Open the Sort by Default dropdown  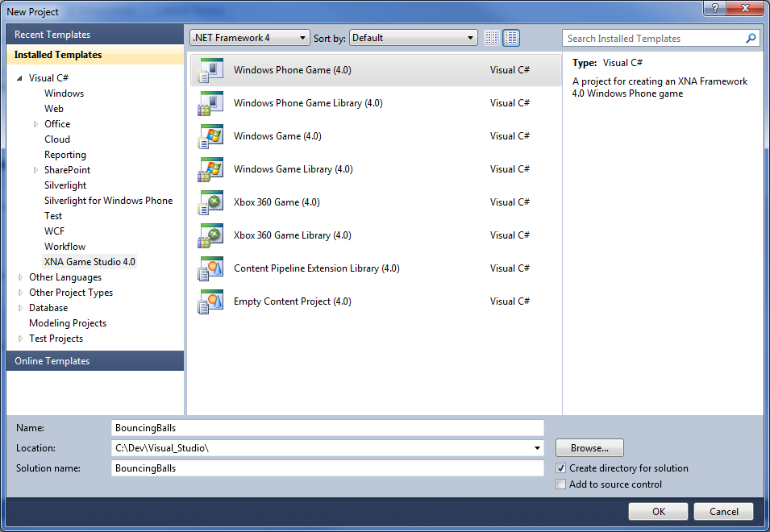(414, 38)
